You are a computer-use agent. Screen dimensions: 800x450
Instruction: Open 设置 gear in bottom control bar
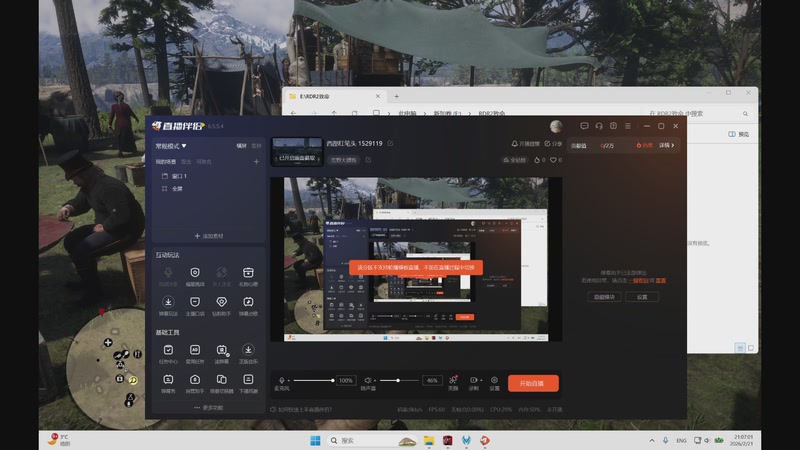(x=494, y=383)
